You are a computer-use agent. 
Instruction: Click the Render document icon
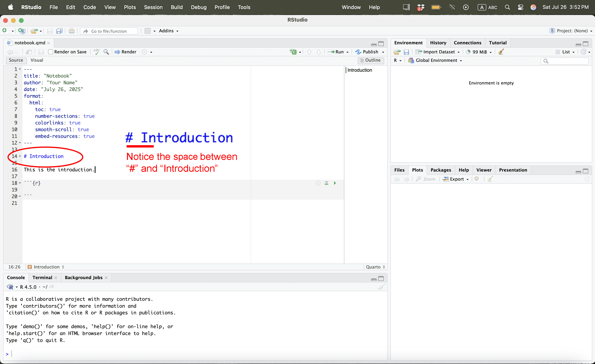pyautogui.click(x=126, y=52)
